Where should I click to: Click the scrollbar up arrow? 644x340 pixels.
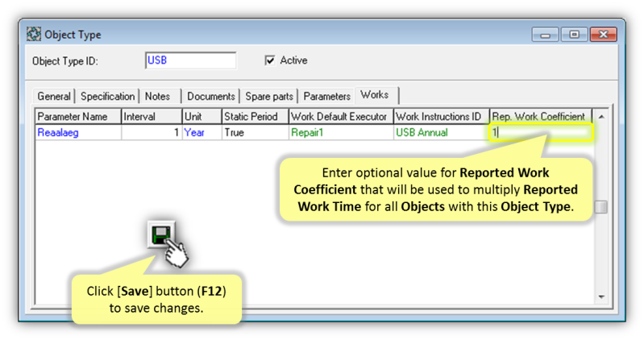click(x=600, y=117)
